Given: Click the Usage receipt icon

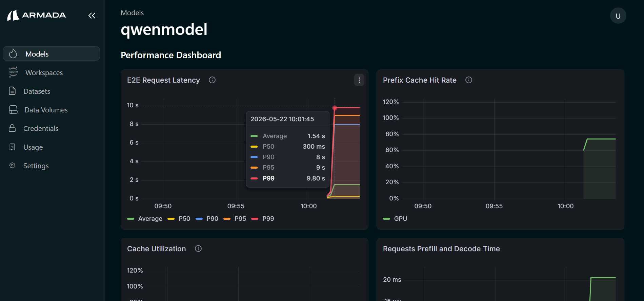Looking at the screenshot, I should click(x=12, y=147).
